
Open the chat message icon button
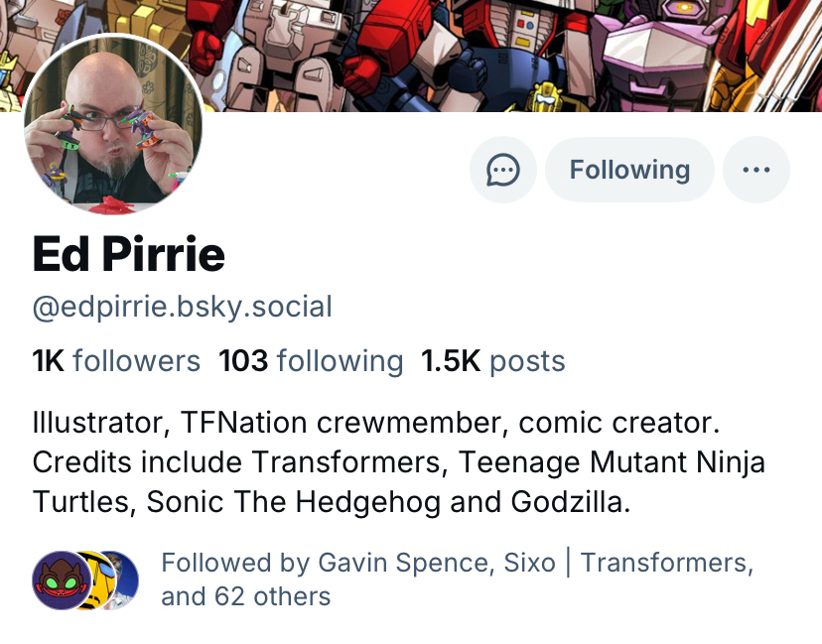503,170
